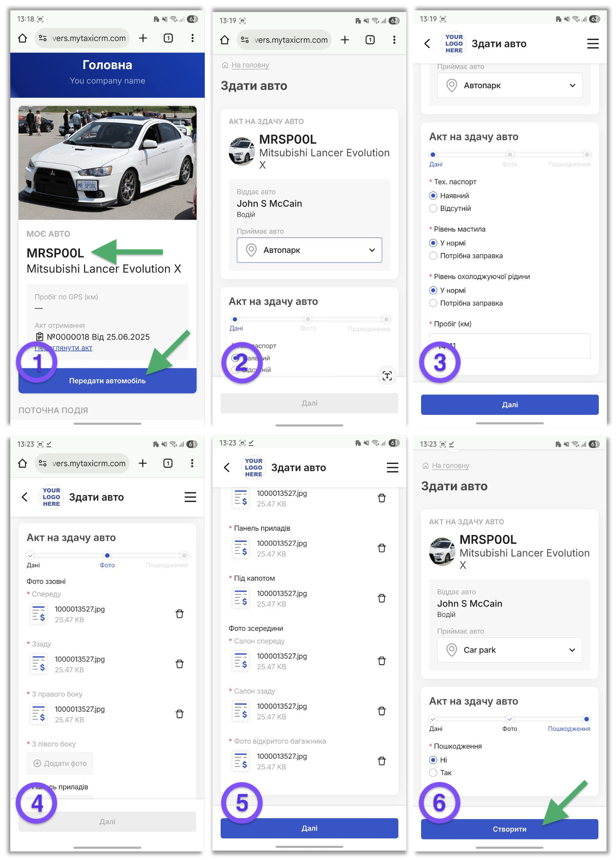Delete the Салон ззаду photo
616x860 pixels.
[x=382, y=711]
